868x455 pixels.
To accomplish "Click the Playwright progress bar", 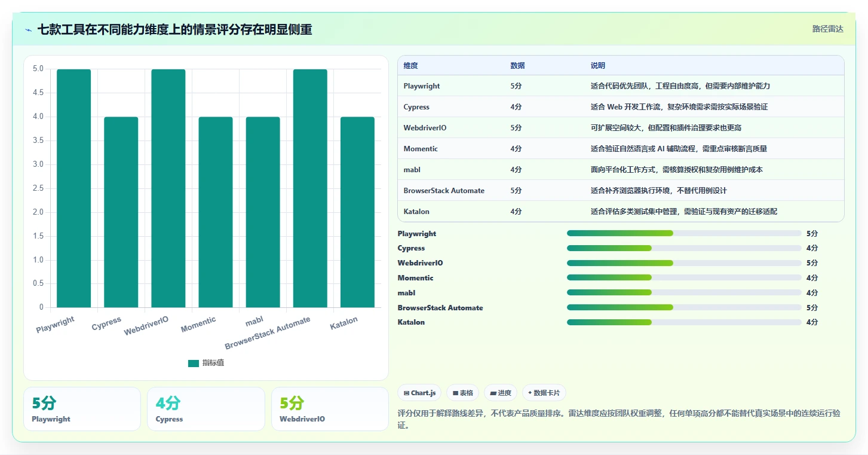I will [x=684, y=233].
